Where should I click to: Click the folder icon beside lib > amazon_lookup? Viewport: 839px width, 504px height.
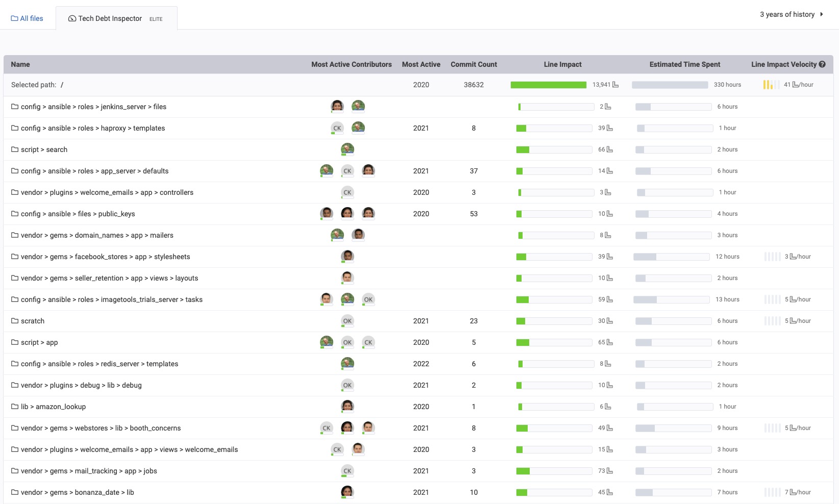(x=15, y=407)
